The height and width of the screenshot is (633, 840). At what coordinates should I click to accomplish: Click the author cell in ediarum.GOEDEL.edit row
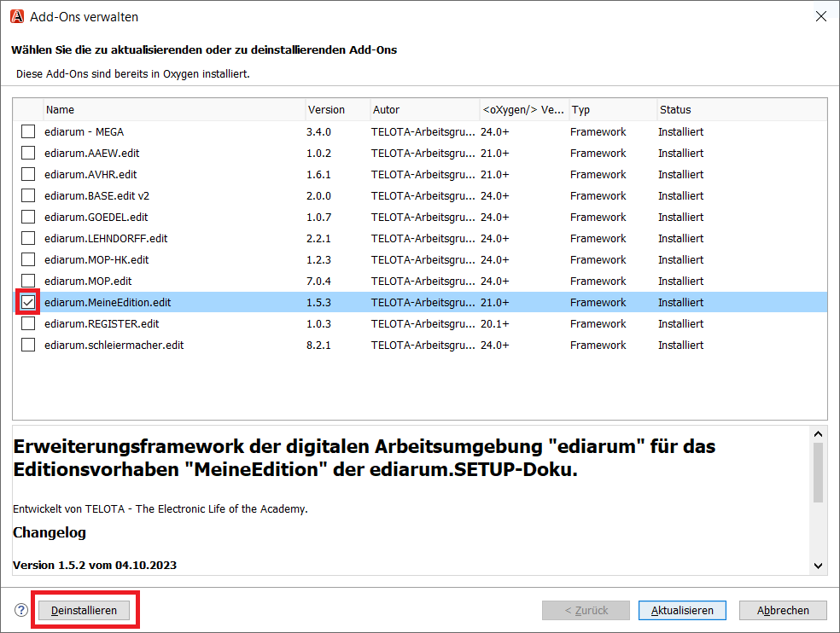point(423,217)
